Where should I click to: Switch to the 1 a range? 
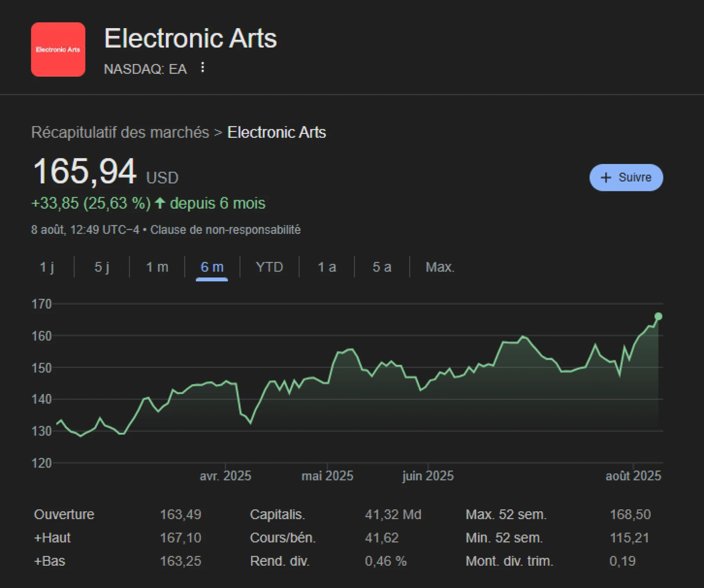[x=327, y=267]
